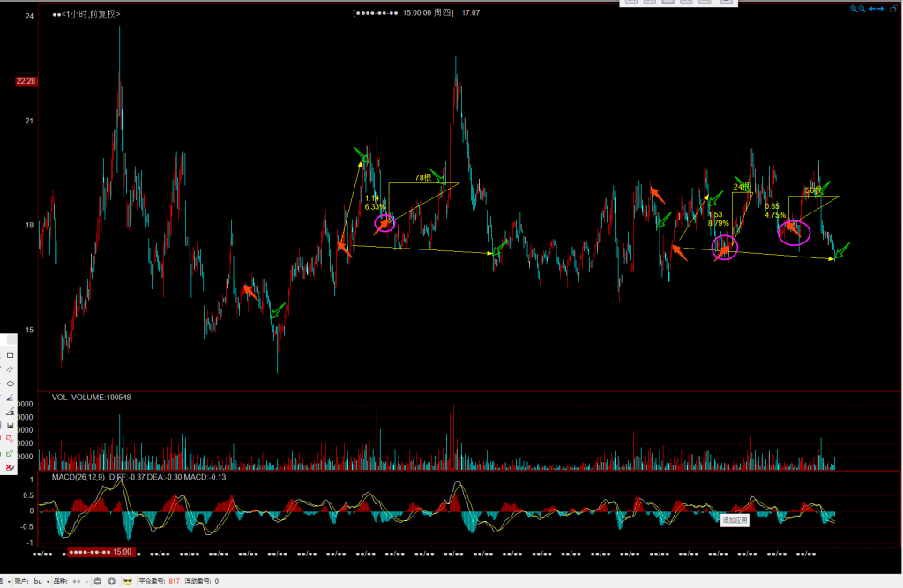Viewport: 903px width, 588px height.
Task: Zoom out the chart with magnifier minus
Action: [862, 8]
